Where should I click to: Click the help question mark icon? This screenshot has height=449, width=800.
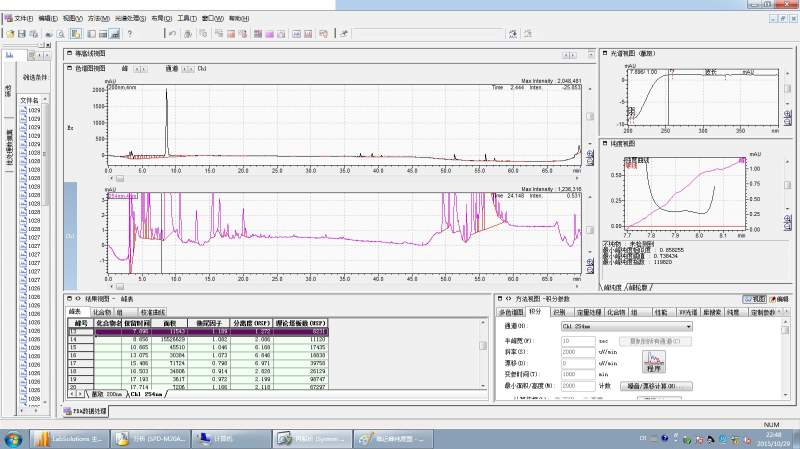coord(129,33)
